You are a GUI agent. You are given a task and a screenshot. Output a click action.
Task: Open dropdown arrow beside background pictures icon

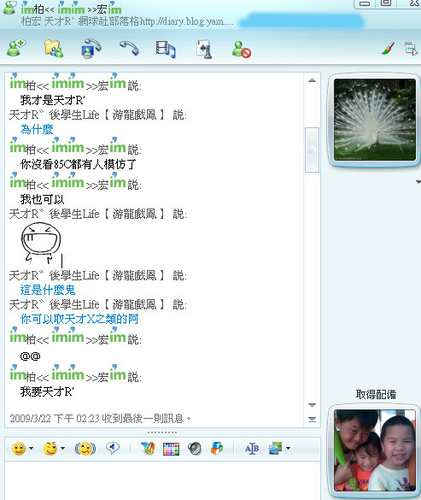(288, 448)
